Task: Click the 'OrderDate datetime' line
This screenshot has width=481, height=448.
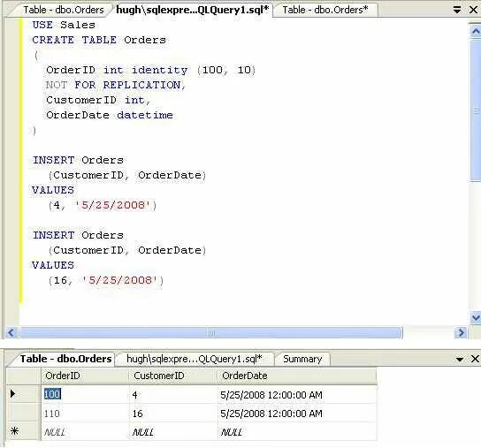Action: tap(110, 115)
